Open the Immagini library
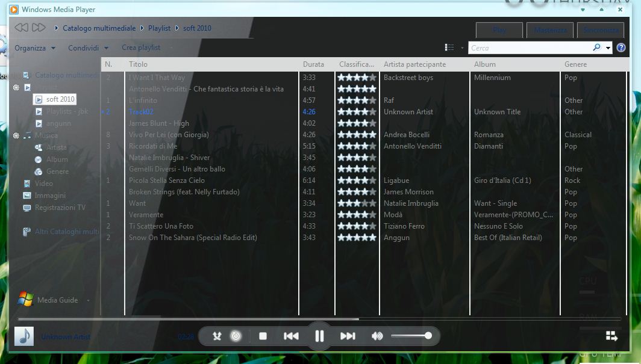 50,196
